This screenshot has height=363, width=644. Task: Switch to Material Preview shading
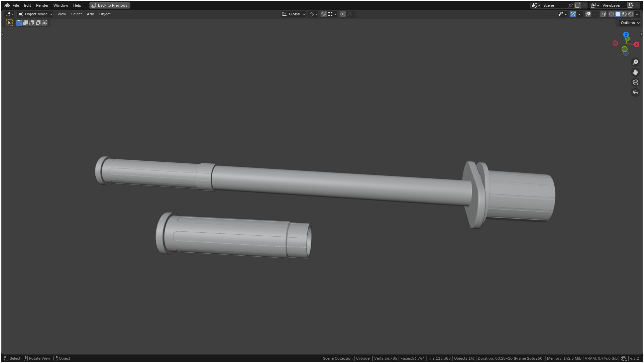624,14
